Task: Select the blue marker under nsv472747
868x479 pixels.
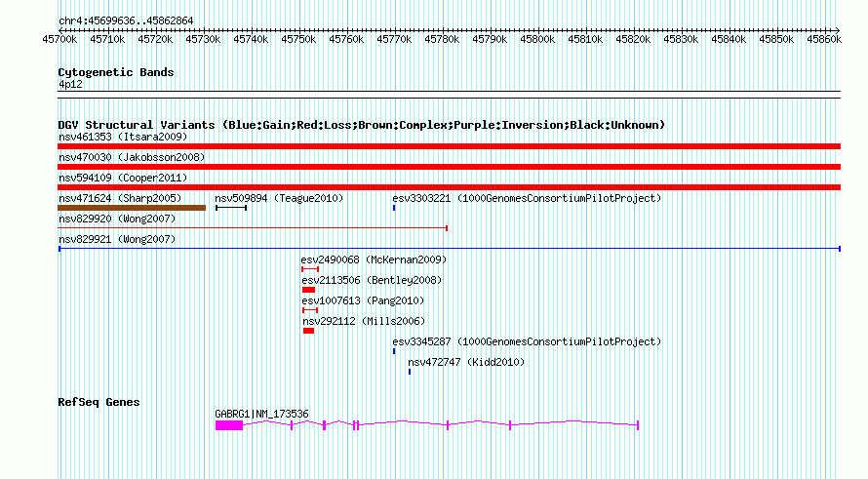Action: point(410,372)
